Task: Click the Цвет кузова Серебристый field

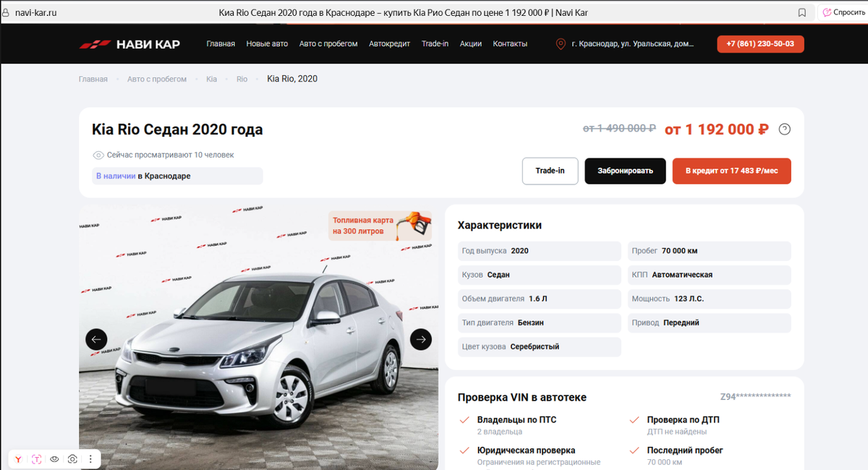Action: coord(540,346)
